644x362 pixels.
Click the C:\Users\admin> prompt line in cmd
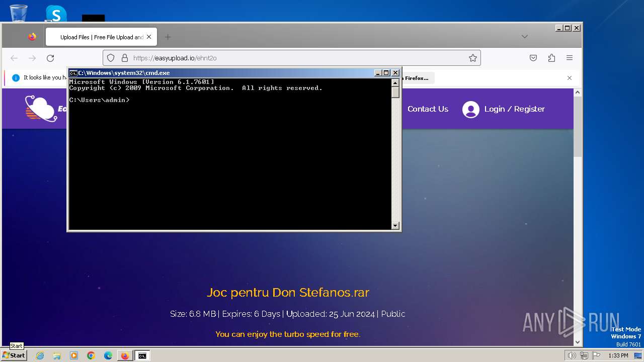pos(100,100)
